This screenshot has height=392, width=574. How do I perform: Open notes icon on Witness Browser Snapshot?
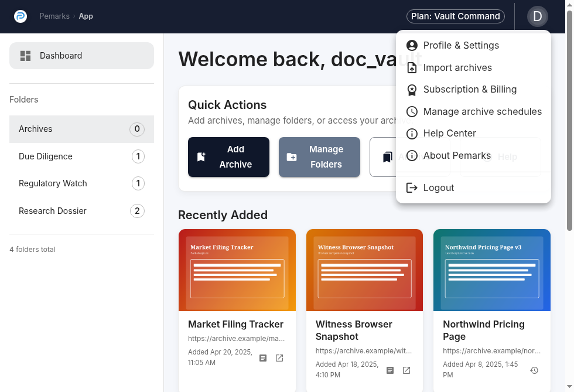[390, 370]
